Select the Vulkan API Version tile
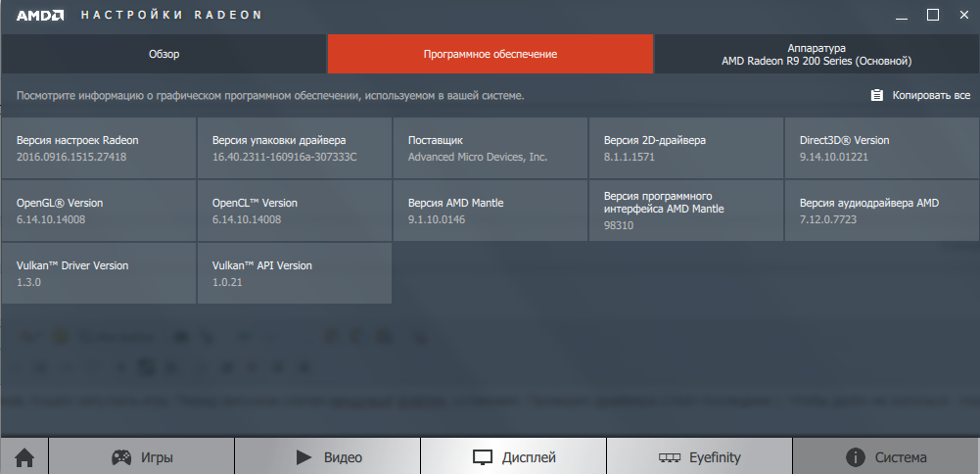980x474 pixels. [x=295, y=273]
